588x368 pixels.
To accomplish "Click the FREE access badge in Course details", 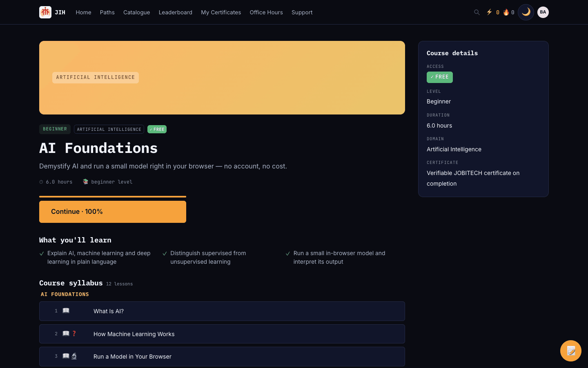I will click(x=440, y=77).
